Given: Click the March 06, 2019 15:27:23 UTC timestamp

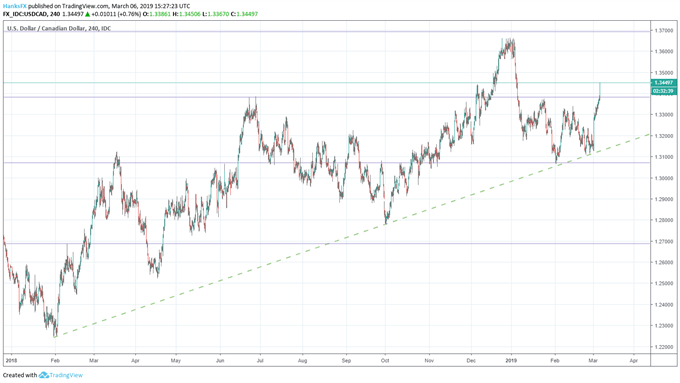Looking at the screenshot, I should pyautogui.click(x=150, y=6).
